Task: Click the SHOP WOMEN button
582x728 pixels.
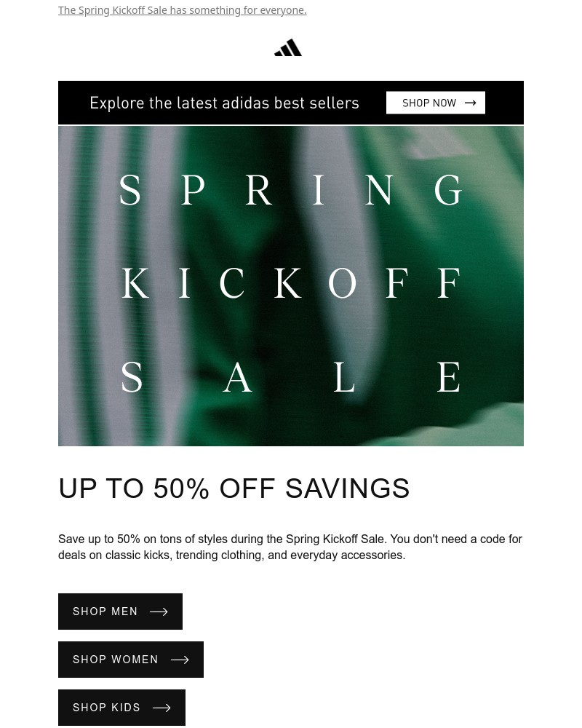Action: click(131, 660)
